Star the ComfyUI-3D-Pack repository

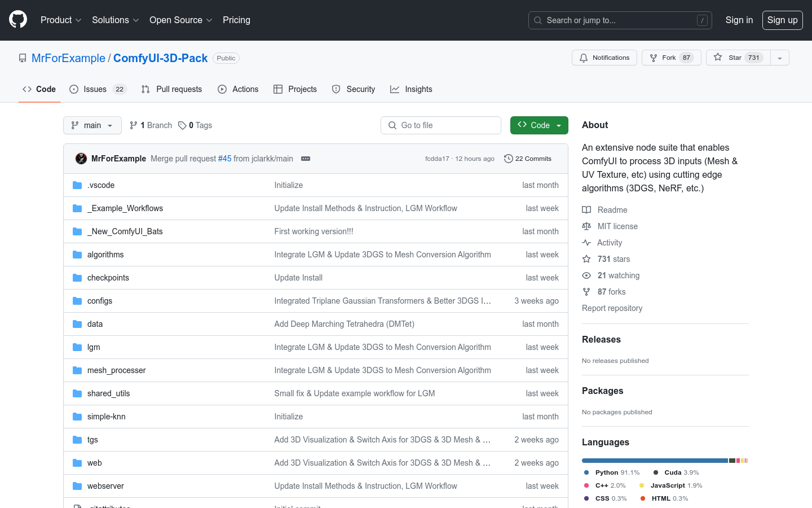[x=738, y=58]
